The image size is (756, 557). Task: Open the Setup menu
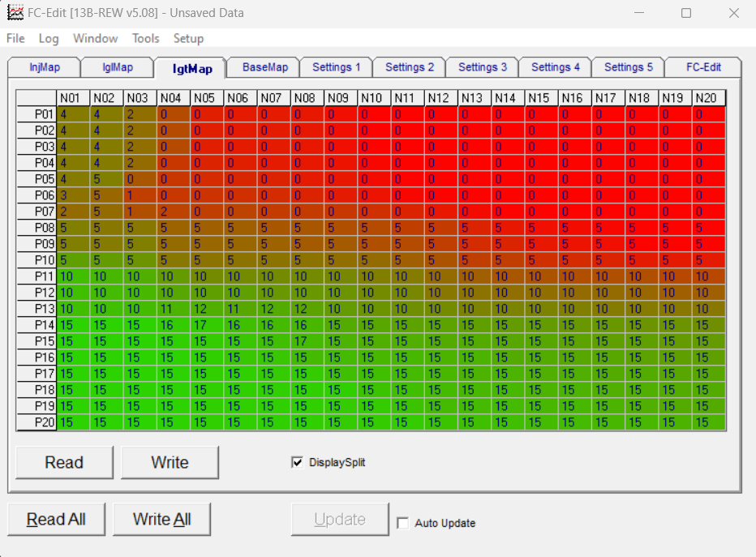click(188, 39)
